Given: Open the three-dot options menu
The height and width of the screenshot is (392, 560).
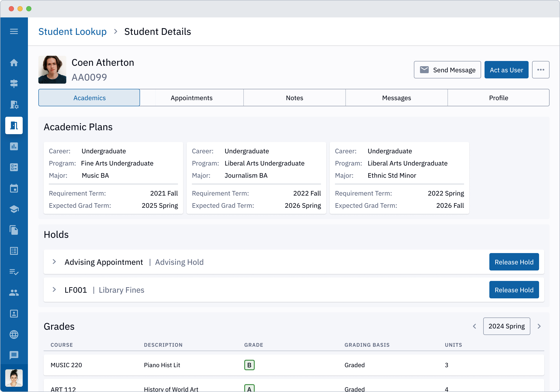Looking at the screenshot, I should [541, 69].
